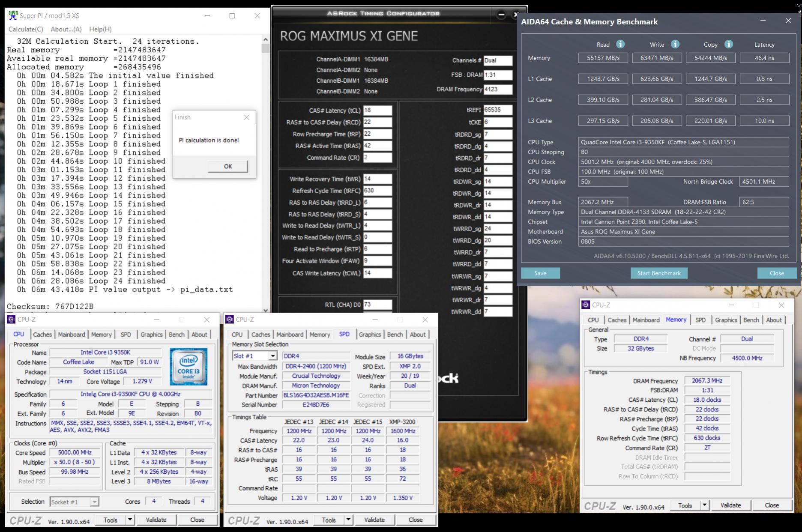Click the Super PI output scrollbar down arrow
Image resolution: width=802 pixels, height=532 pixels.
point(266,310)
